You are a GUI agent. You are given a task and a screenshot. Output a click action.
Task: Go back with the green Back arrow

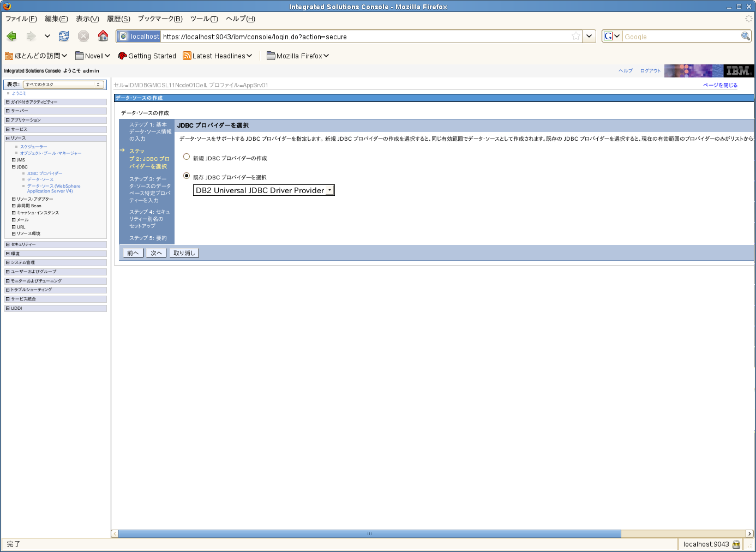(x=11, y=36)
